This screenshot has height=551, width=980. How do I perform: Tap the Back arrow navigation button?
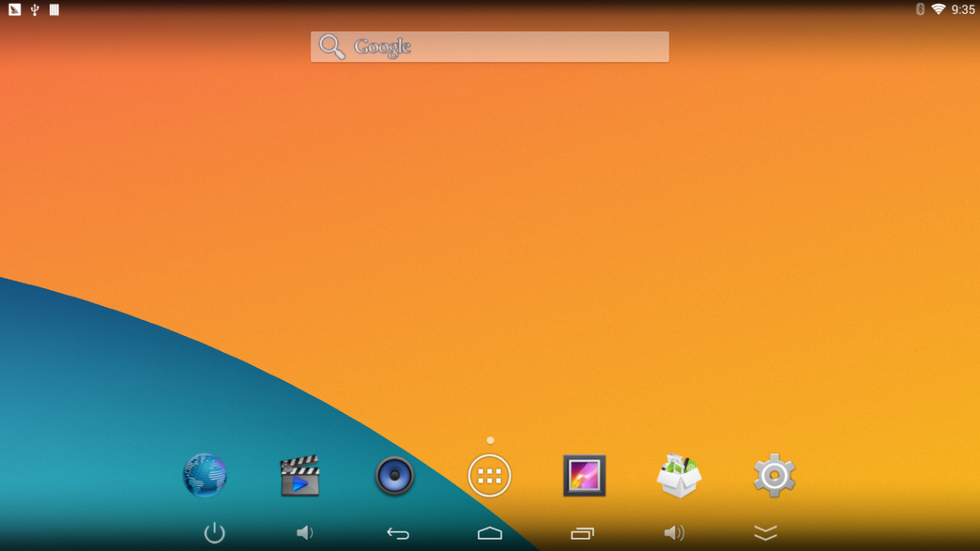[x=398, y=533]
